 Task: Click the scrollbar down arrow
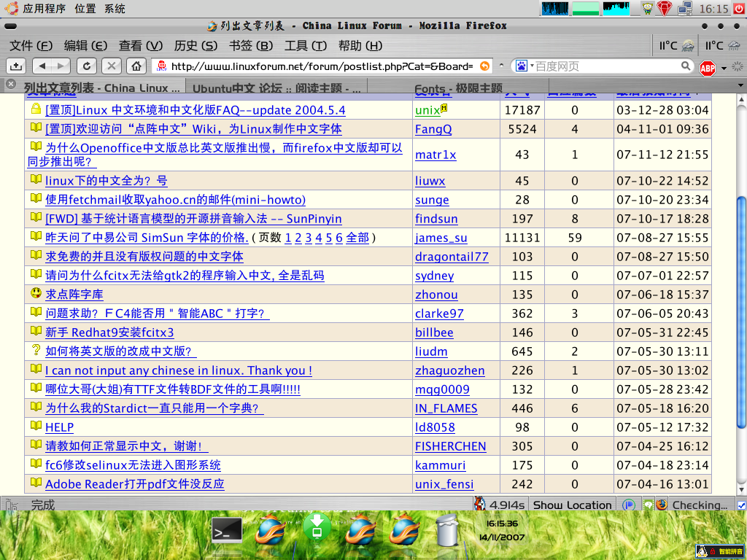pyautogui.click(x=741, y=489)
